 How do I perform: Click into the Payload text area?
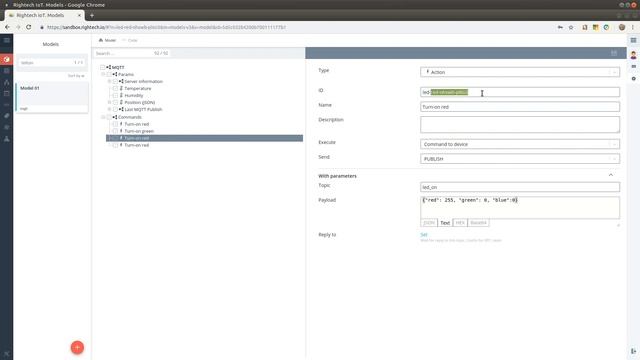tap(520, 208)
